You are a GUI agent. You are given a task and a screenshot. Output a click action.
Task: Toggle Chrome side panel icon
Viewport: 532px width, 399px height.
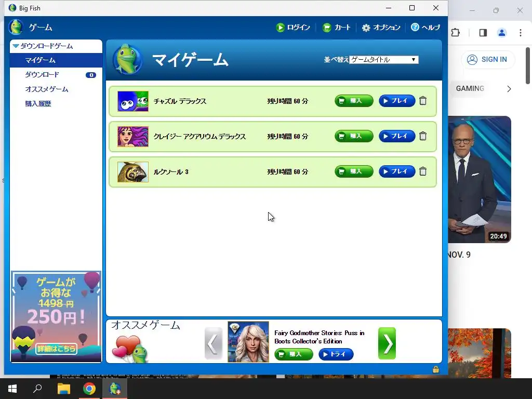tap(483, 33)
